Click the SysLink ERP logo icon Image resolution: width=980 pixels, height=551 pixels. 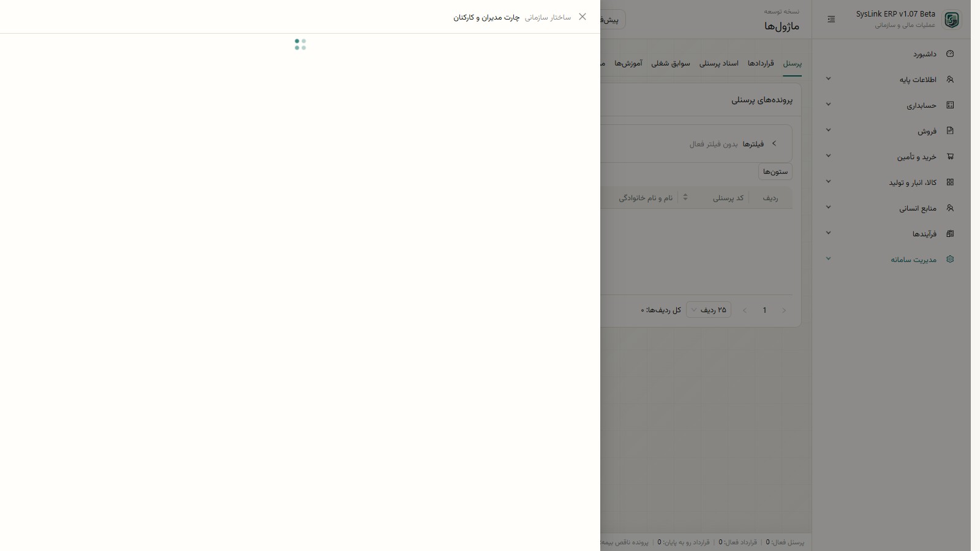click(x=951, y=20)
